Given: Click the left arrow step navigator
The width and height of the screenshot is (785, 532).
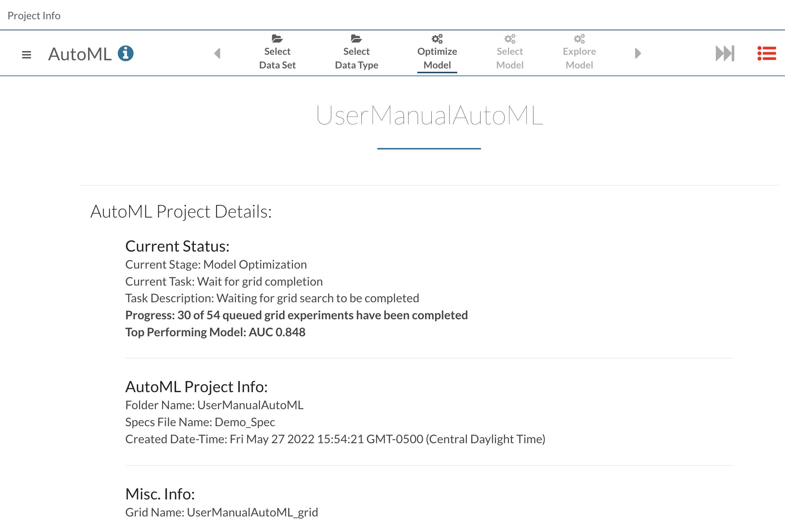Looking at the screenshot, I should [x=218, y=53].
